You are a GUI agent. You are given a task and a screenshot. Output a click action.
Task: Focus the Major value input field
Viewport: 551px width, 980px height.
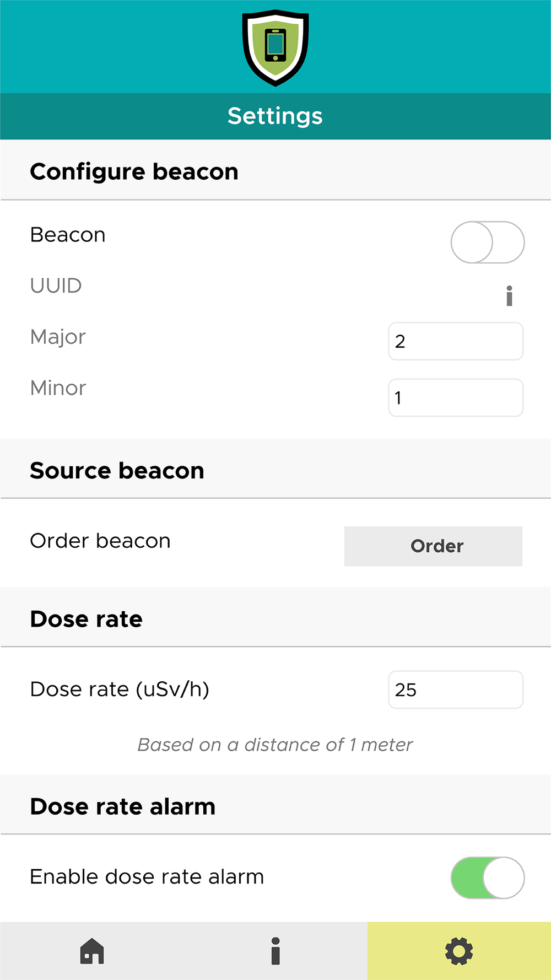[x=455, y=341]
